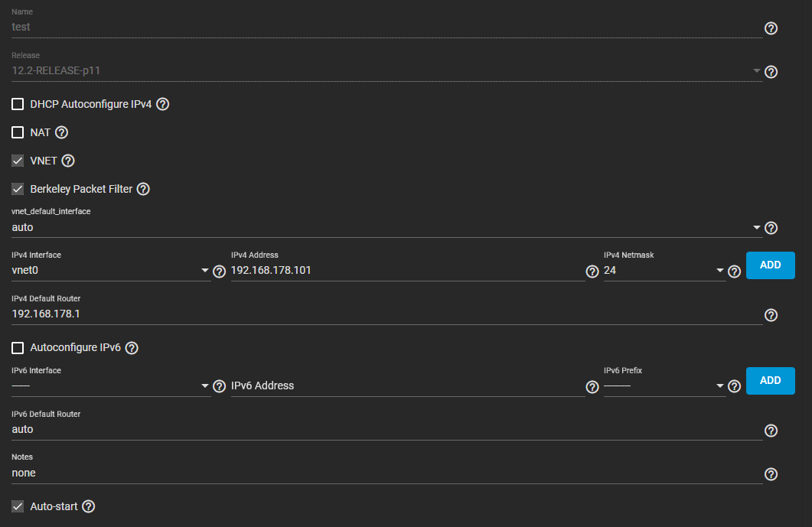The image size is (812, 527).
Task: Expand the IPv4 Netmask dropdown
Action: 663,271
